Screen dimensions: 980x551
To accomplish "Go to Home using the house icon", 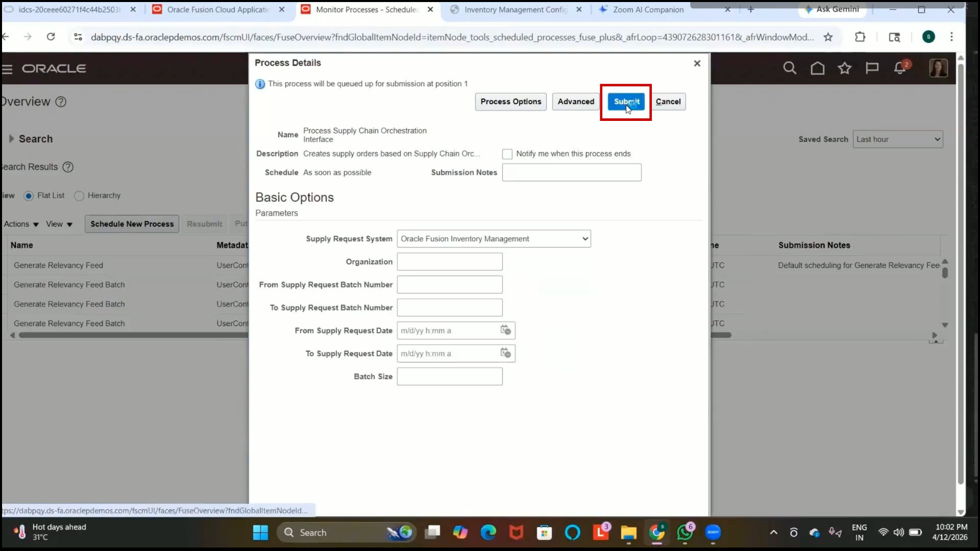I will click(x=817, y=68).
